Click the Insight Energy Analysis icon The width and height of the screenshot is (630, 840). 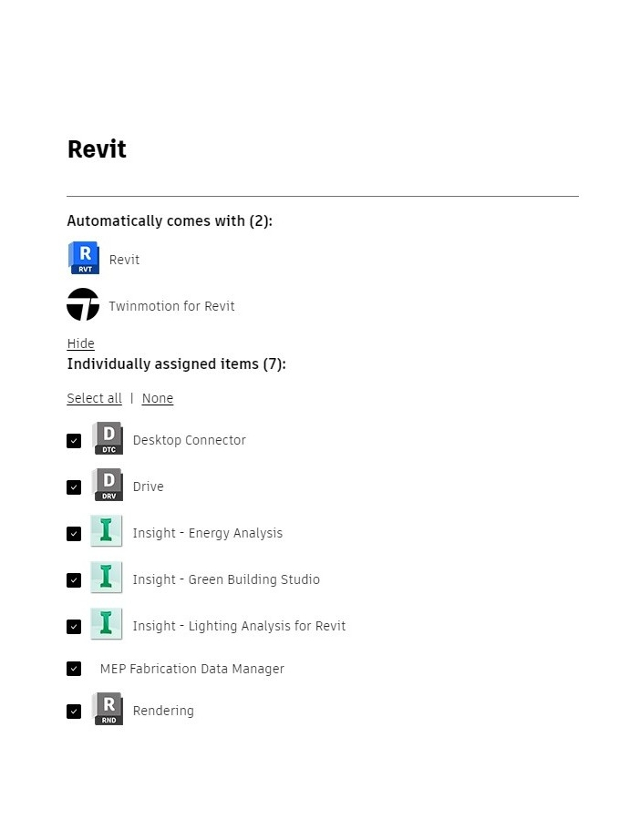tap(106, 531)
